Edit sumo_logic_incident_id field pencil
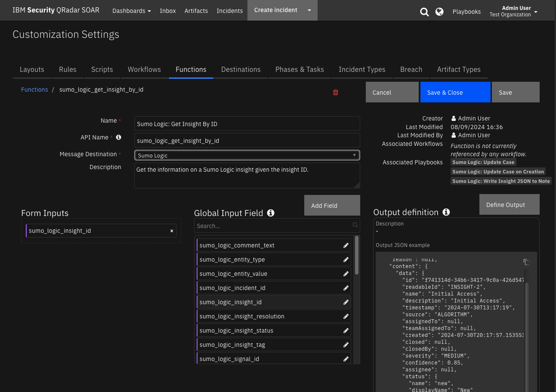 pyautogui.click(x=346, y=288)
